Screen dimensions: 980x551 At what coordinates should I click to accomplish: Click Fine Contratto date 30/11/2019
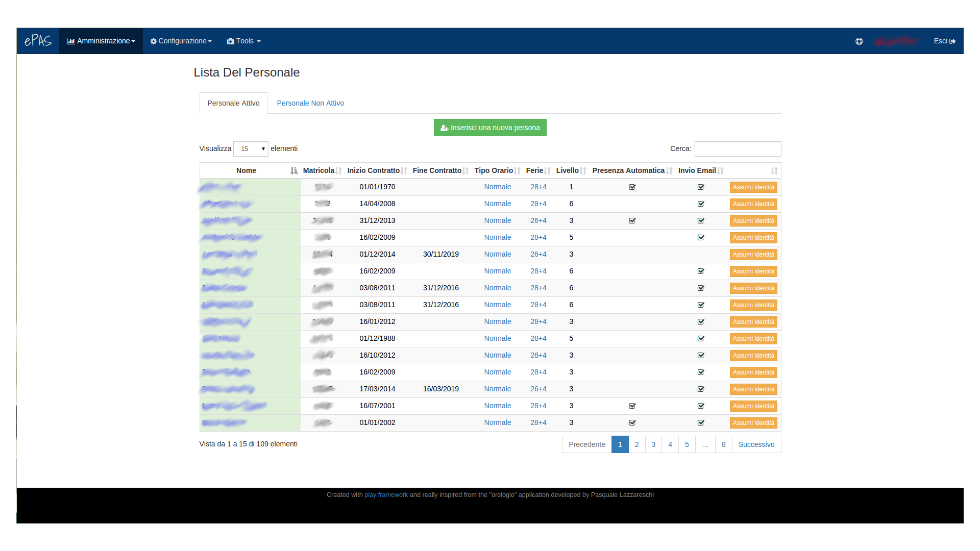coord(441,254)
